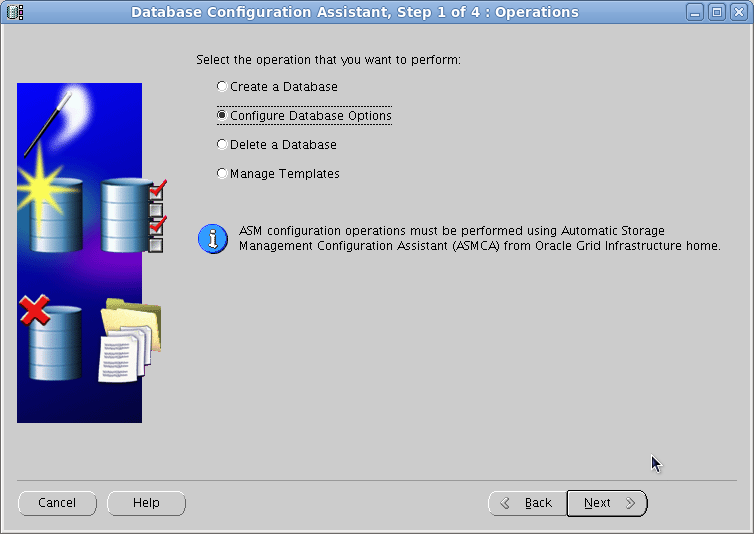The width and height of the screenshot is (754, 534).
Task: Go to the previous step with Back
Action: click(528, 503)
